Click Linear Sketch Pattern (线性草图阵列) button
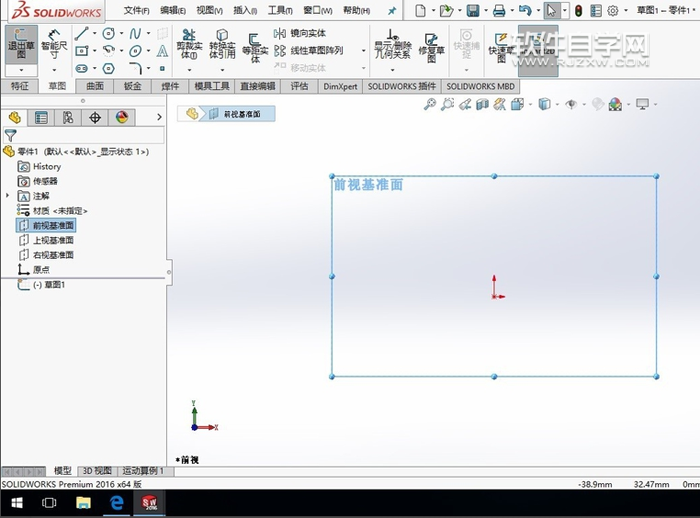Image resolution: width=700 pixels, height=518 pixels. [308, 51]
